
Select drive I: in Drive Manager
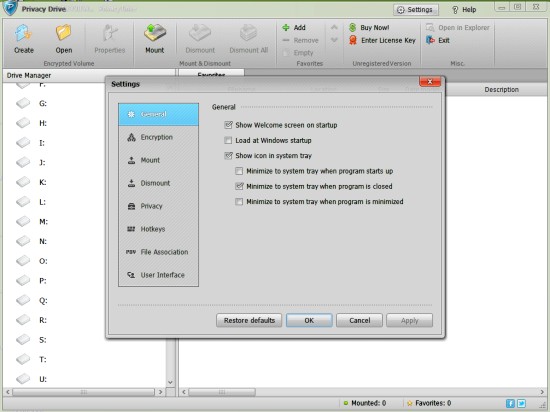pyautogui.click(x=31, y=143)
